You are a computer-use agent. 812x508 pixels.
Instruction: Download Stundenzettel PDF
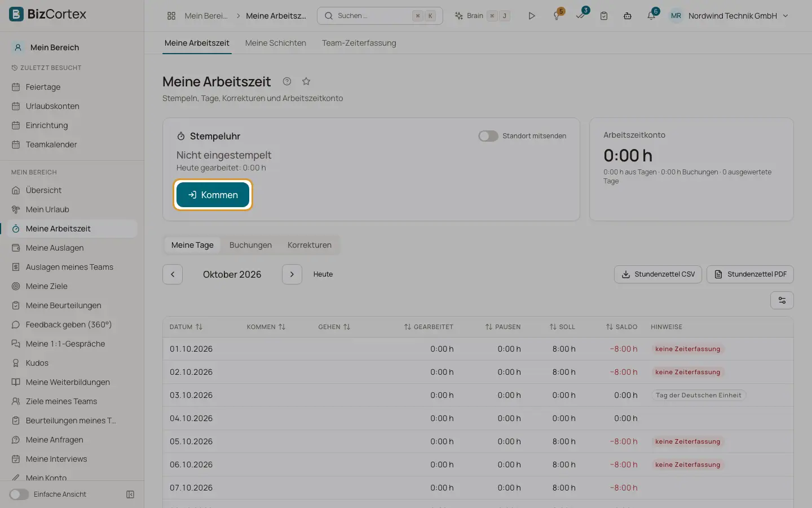click(x=750, y=274)
